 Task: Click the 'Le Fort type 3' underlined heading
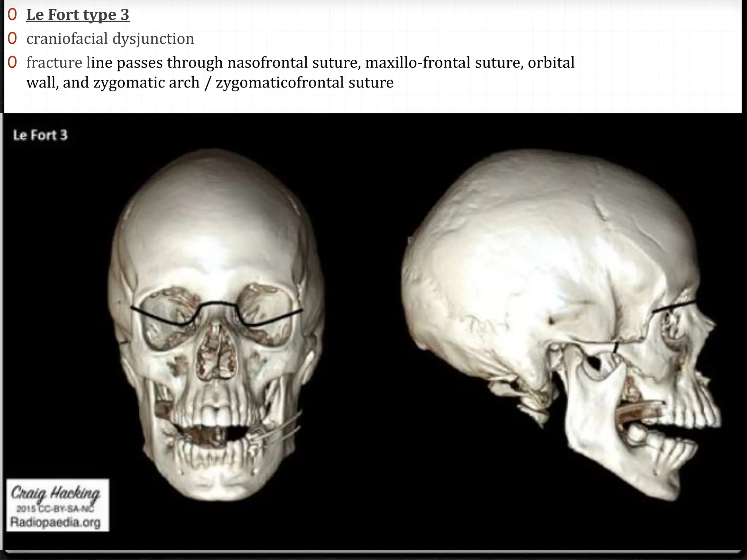(x=78, y=15)
